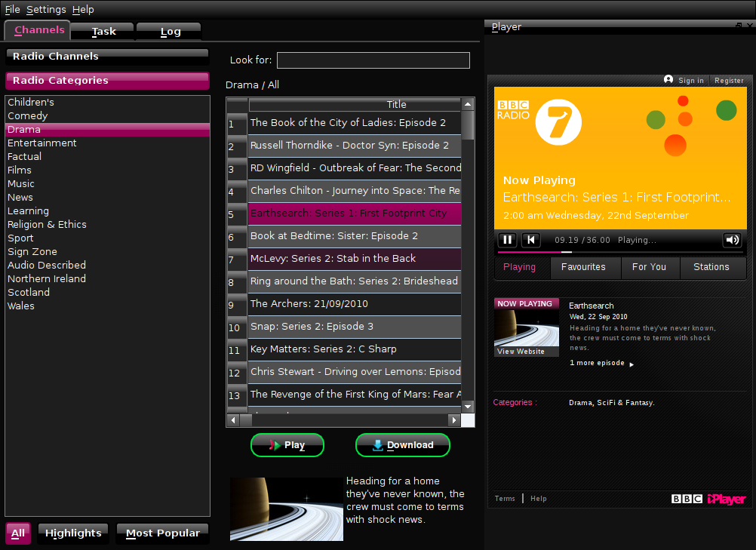Image resolution: width=756 pixels, height=550 pixels.
Task: Select the Audio Described category
Action: pyautogui.click(x=108, y=265)
